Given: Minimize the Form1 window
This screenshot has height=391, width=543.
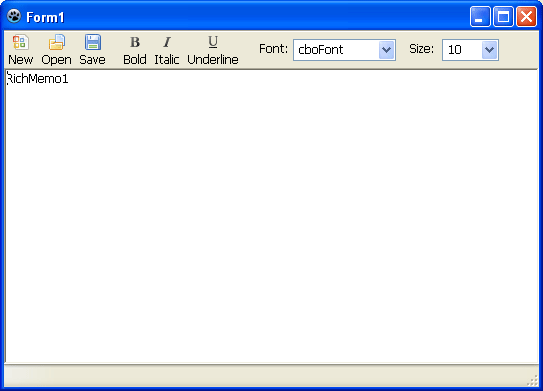Looking at the screenshot, I should (480, 16).
